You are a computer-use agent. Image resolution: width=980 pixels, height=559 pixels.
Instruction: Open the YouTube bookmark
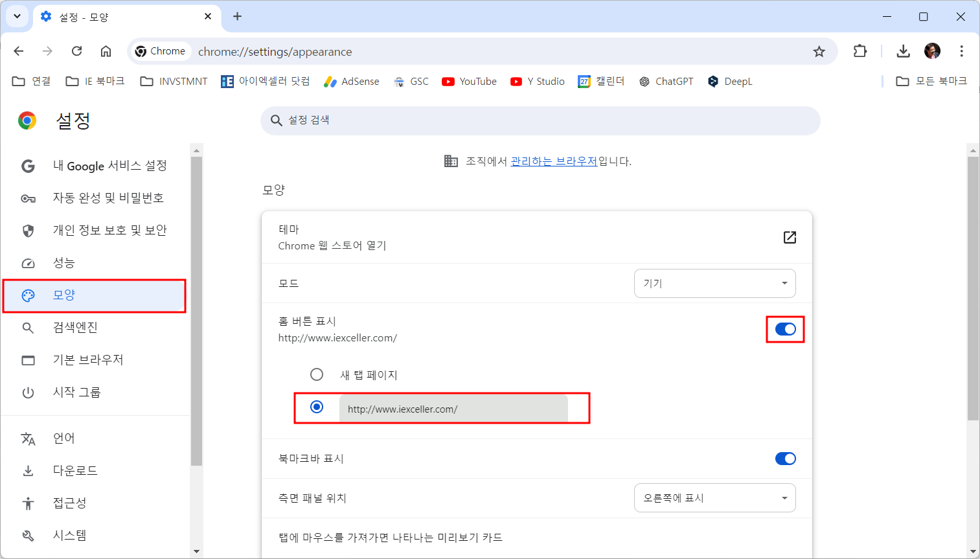tap(470, 81)
